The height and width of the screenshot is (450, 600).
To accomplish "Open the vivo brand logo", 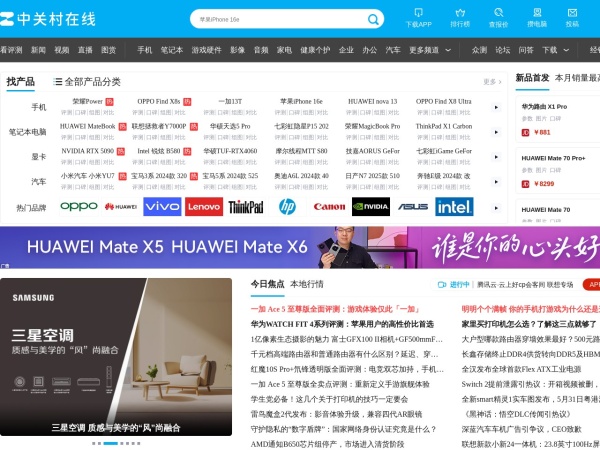I will coord(162,207).
